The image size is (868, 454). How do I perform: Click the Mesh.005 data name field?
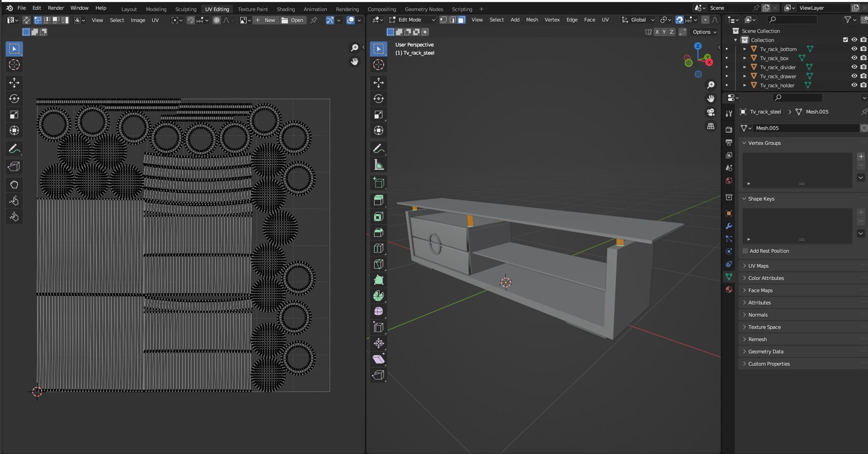click(806, 128)
